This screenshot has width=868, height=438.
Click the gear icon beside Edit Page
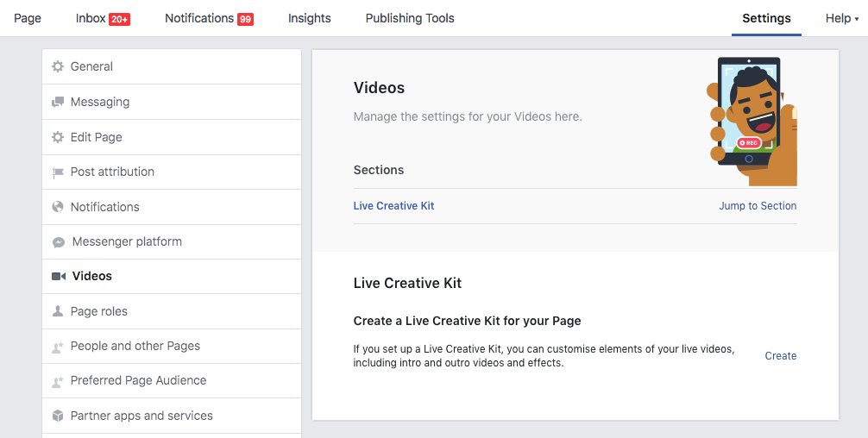[x=58, y=137]
